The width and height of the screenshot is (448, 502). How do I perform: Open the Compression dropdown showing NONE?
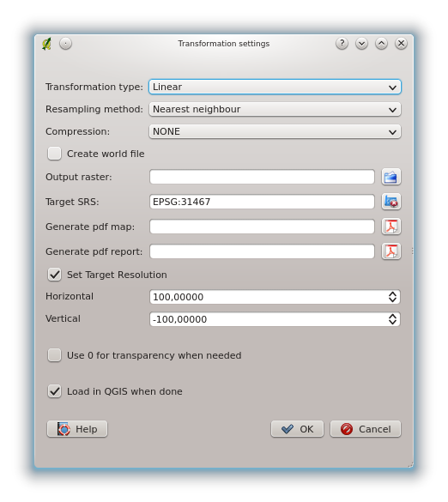[275, 131]
